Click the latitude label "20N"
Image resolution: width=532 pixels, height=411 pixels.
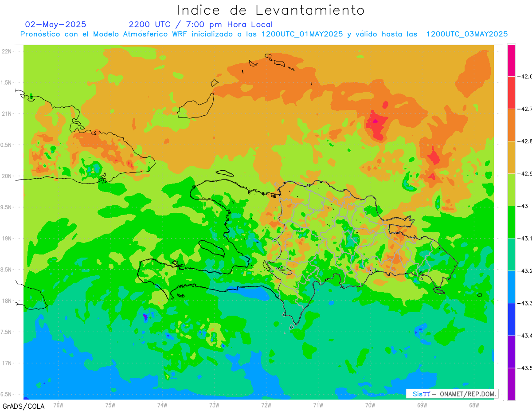(7, 176)
